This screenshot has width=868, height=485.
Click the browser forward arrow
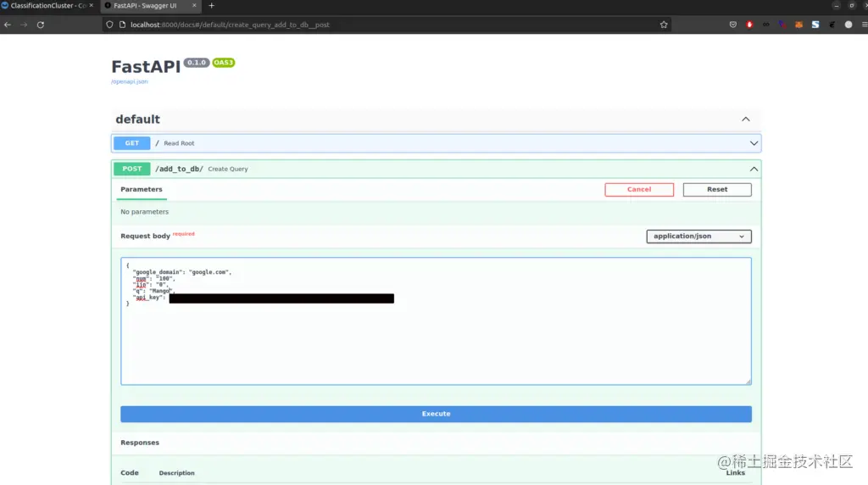24,25
